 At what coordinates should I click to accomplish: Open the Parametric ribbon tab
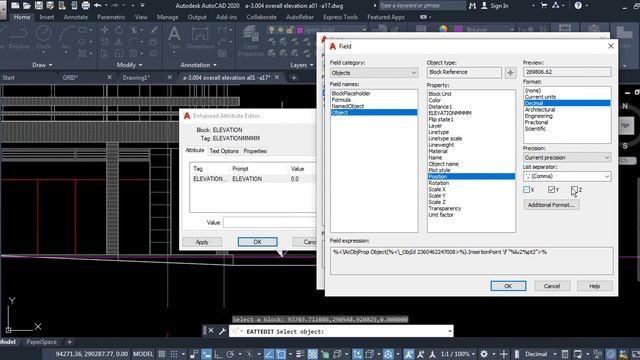pyautogui.click(x=111, y=17)
